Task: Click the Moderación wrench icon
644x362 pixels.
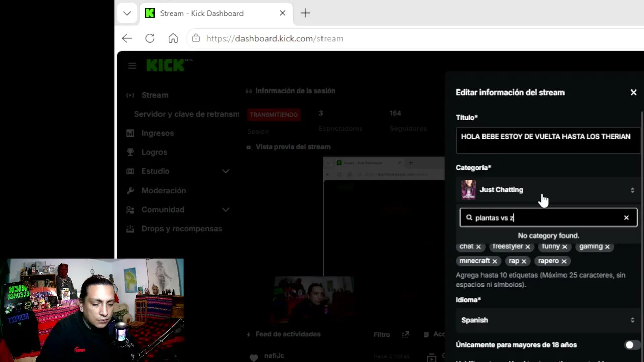Action: tap(130, 191)
